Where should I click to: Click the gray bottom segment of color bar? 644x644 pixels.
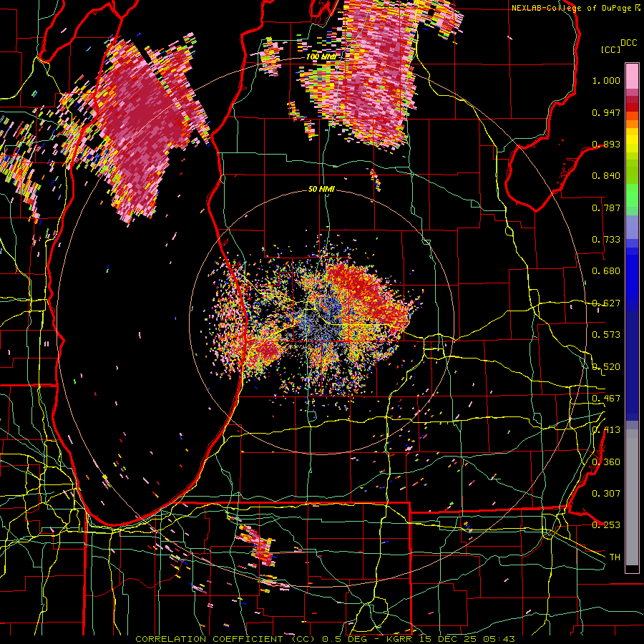[x=632, y=497]
